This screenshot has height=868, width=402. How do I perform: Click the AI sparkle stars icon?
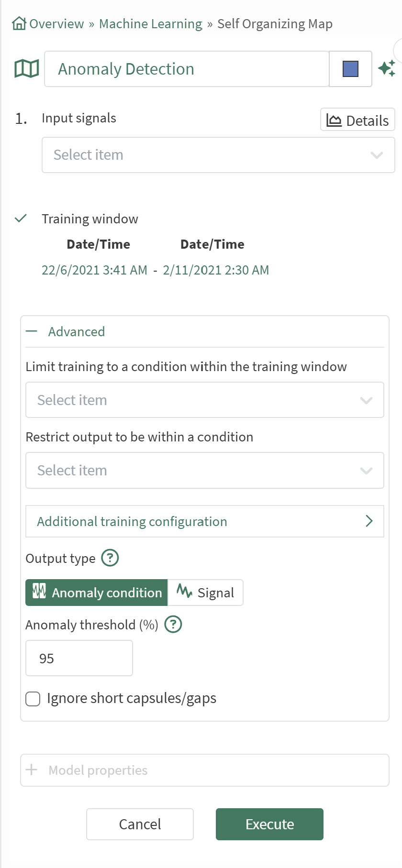coord(387,68)
